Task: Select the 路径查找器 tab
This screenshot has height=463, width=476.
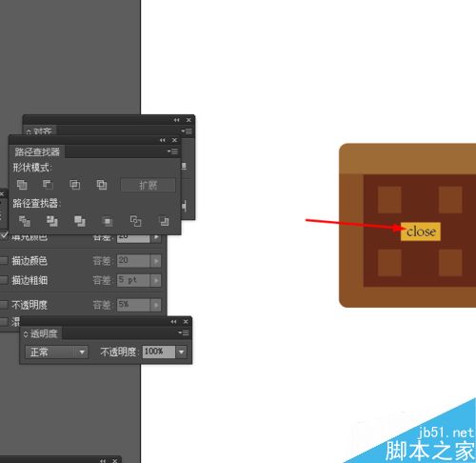Action: point(37,151)
